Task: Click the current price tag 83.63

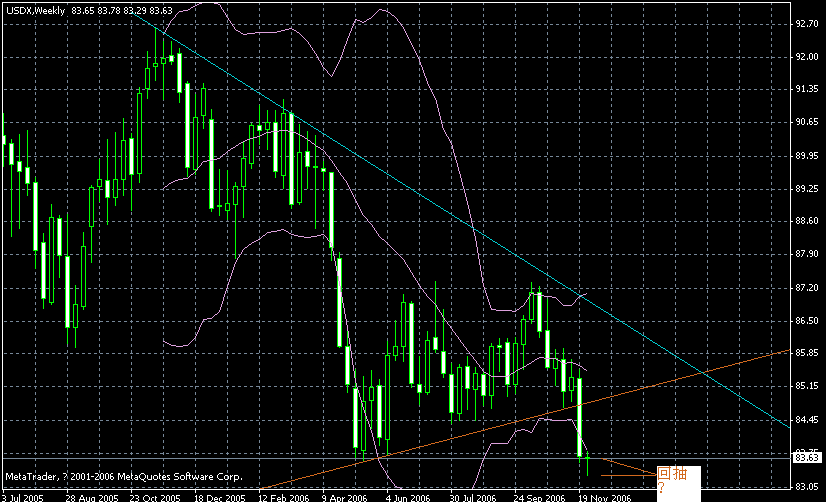Action: tap(807, 458)
